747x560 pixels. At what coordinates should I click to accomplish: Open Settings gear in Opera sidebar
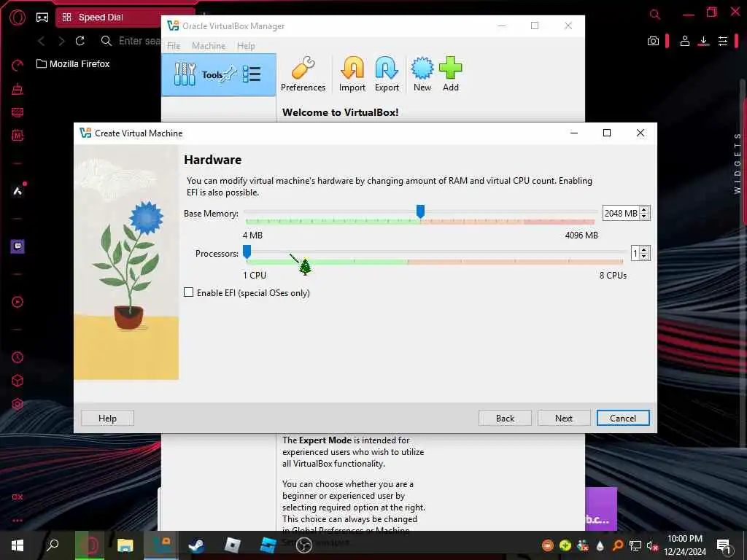click(18, 404)
